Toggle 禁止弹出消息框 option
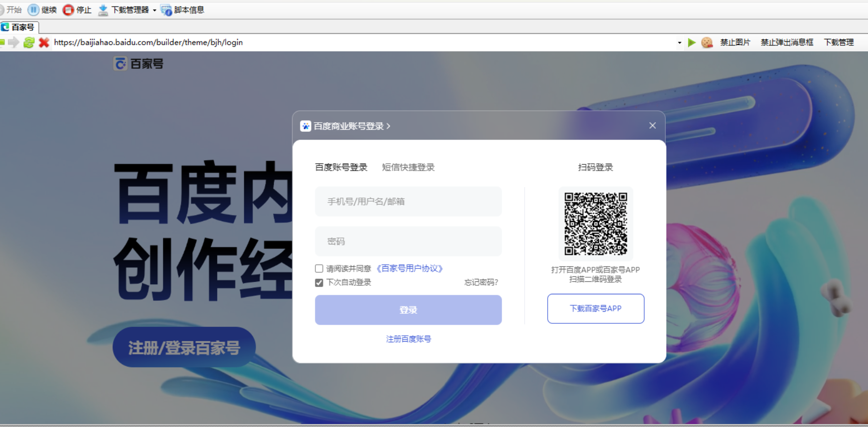The width and height of the screenshot is (868, 427). pos(787,42)
